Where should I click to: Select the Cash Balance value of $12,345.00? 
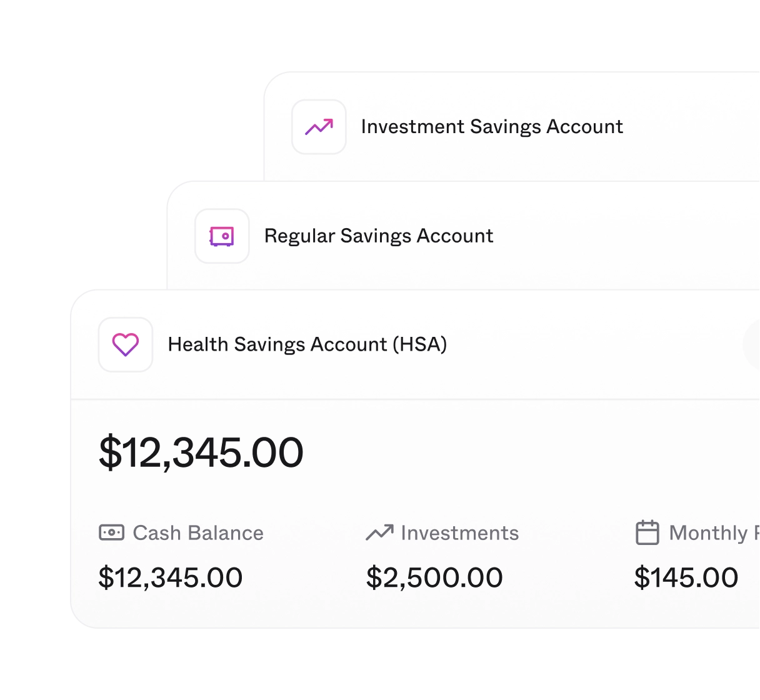[171, 577]
